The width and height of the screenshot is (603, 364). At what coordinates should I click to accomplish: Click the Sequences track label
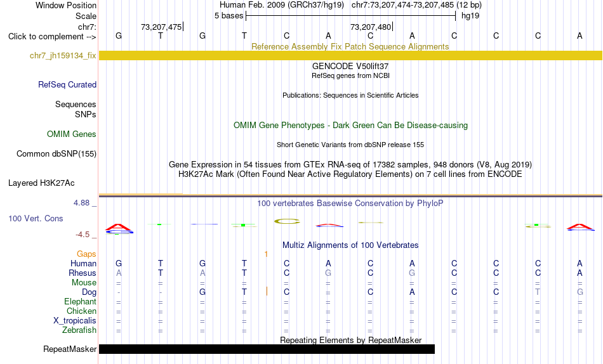click(x=76, y=104)
